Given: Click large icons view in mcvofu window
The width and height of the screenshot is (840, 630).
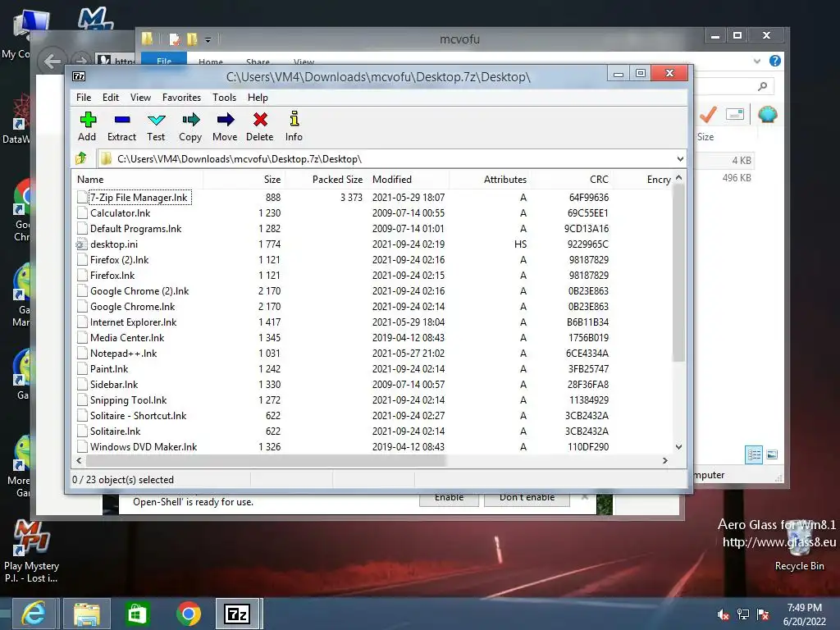Looking at the screenshot, I should coord(772,454).
